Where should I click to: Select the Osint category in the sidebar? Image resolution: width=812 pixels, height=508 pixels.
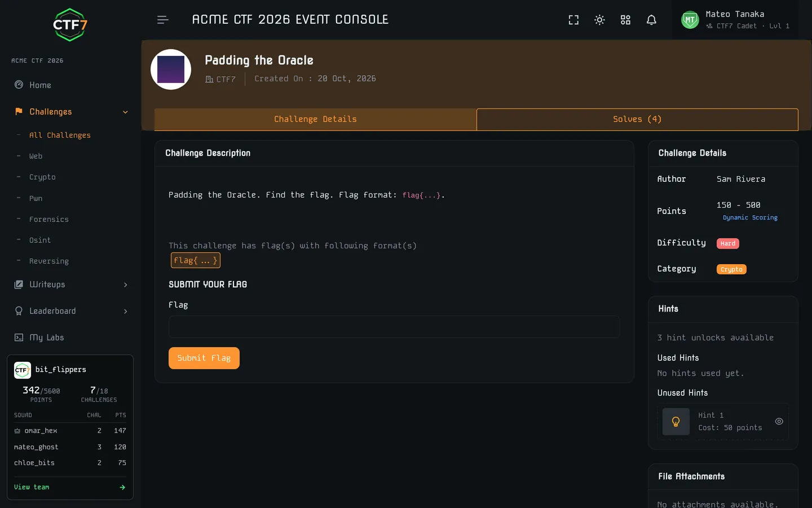point(40,240)
